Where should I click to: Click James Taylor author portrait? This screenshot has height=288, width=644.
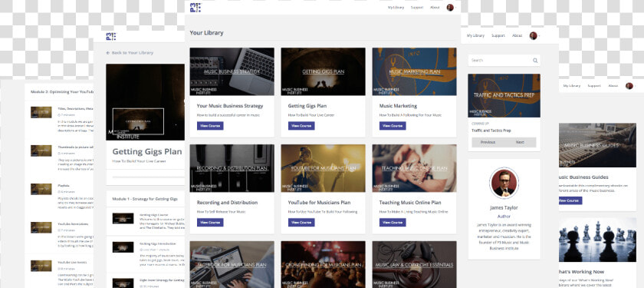point(504,183)
